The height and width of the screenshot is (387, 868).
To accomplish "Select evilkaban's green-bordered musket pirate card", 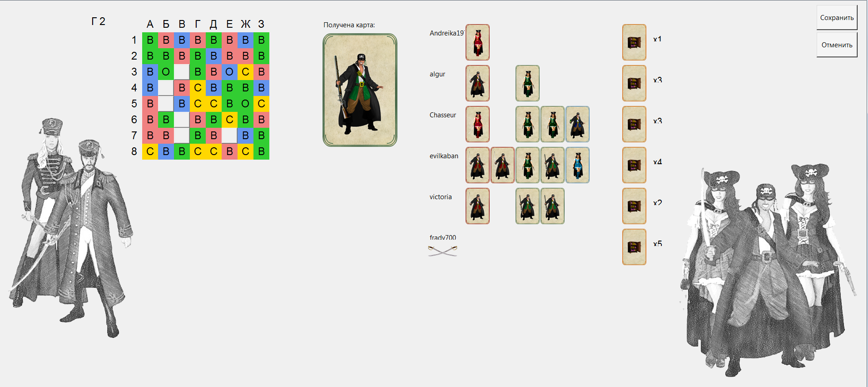I will (x=552, y=165).
